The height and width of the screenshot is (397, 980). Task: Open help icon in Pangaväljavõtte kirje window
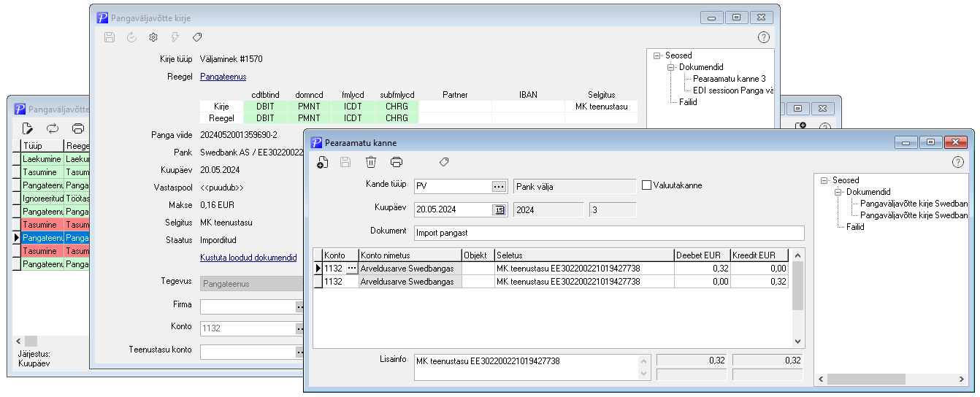tap(764, 36)
